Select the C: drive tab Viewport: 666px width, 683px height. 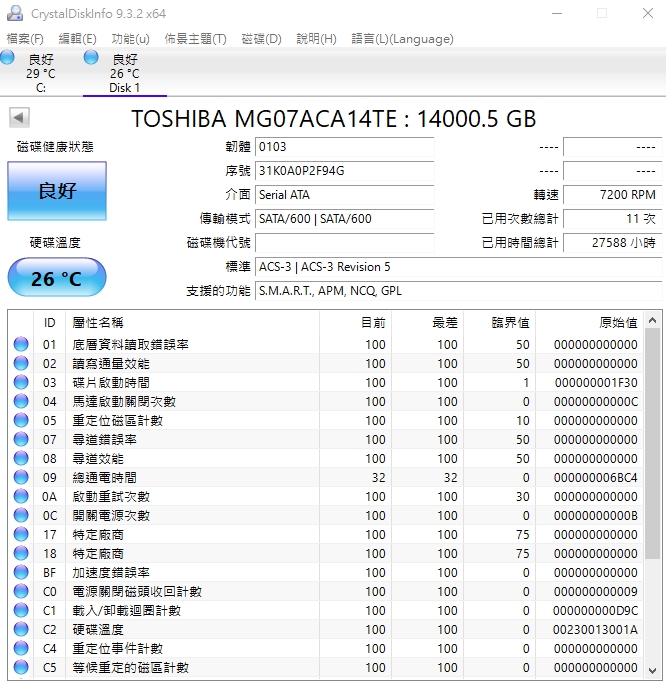pyautogui.click(x=41, y=73)
